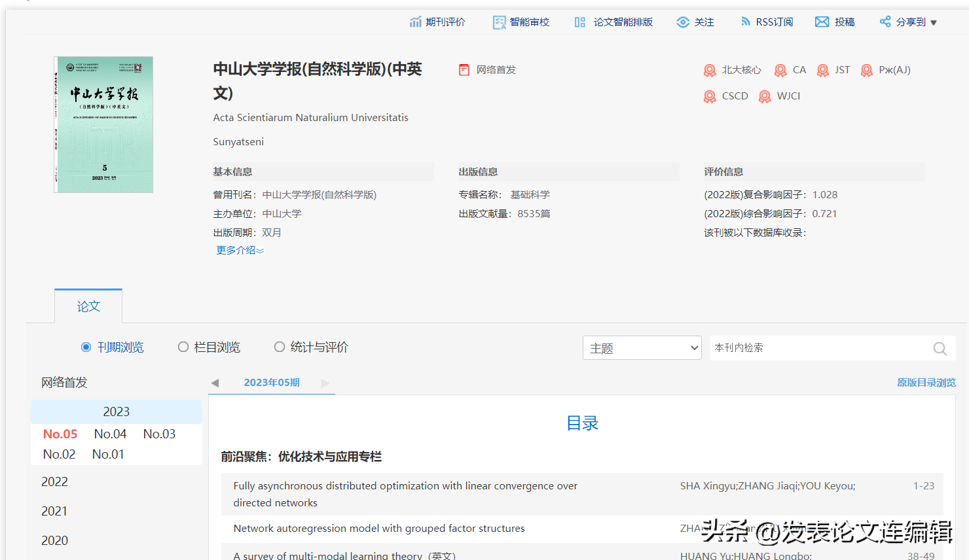This screenshot has height=560, width=969.
Task: Click the RSS订阅 feed icon
Action: [746, 22]
